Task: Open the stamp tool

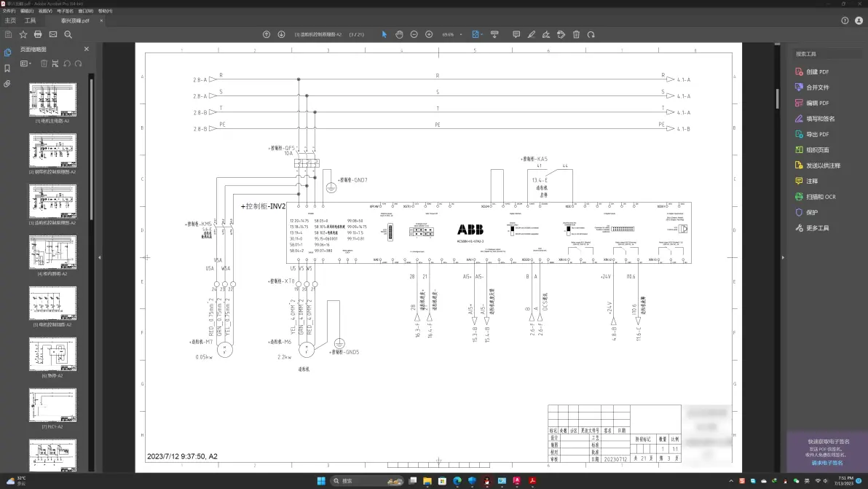Action: click(x=561, y=34)
